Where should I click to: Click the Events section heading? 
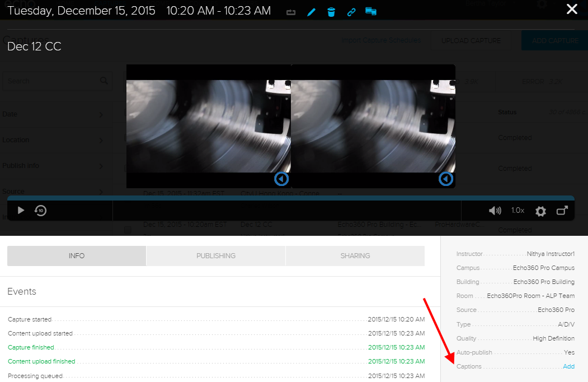click(x=22, y=291)
